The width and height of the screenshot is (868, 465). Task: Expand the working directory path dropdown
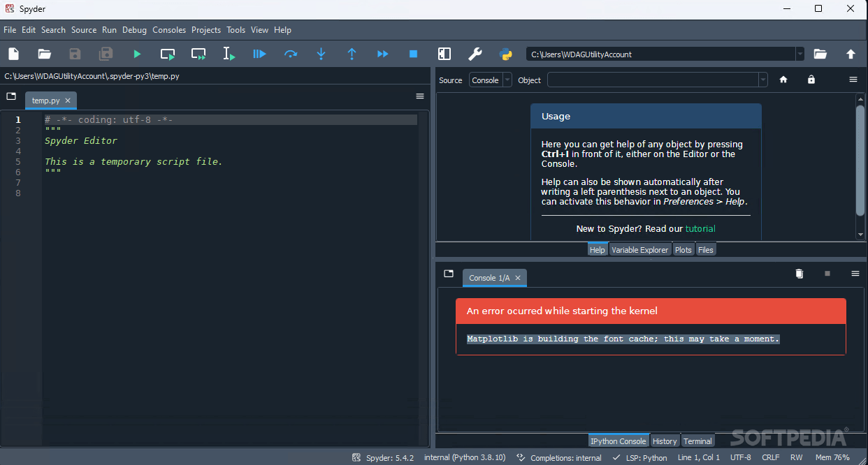(800, 54)
